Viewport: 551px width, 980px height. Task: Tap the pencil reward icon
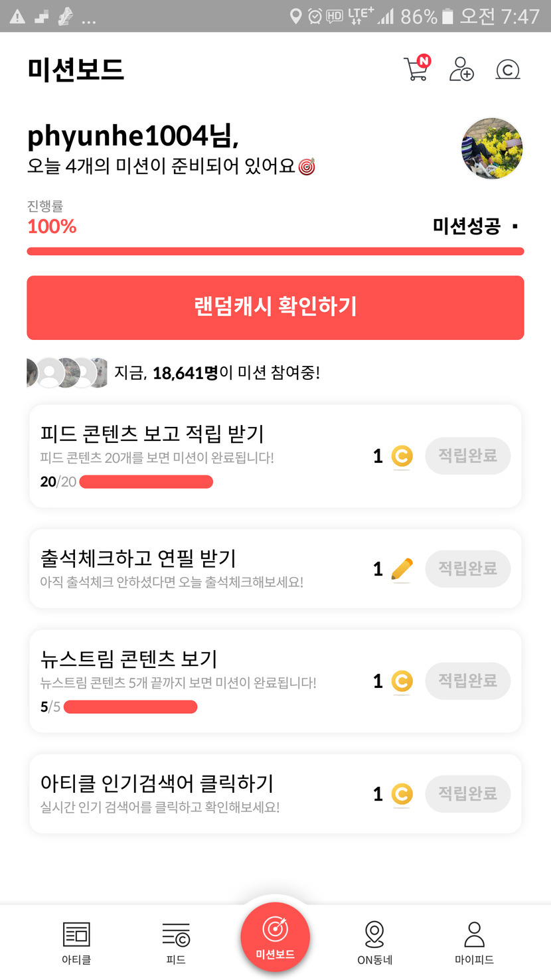pos(402,569)
